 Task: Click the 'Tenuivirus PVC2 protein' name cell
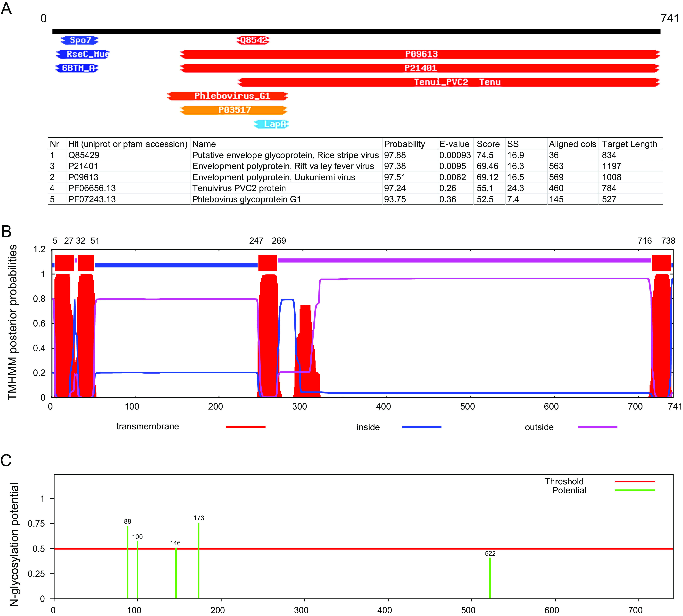coord(239,188)
